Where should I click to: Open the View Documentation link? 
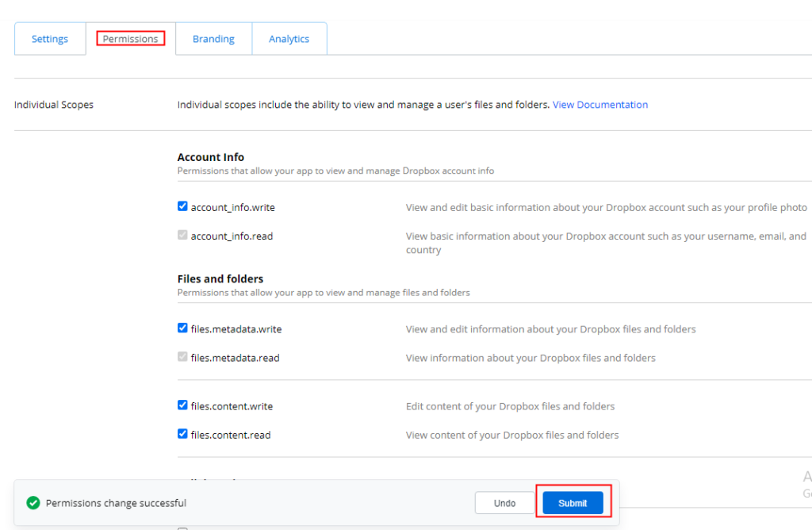click(600, 105)
